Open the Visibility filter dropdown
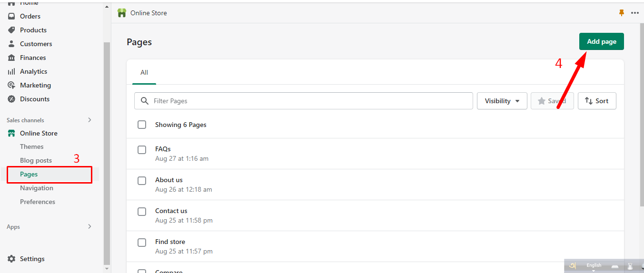The height and width of the screenshot is (273, 644). (x=502, y=101)
